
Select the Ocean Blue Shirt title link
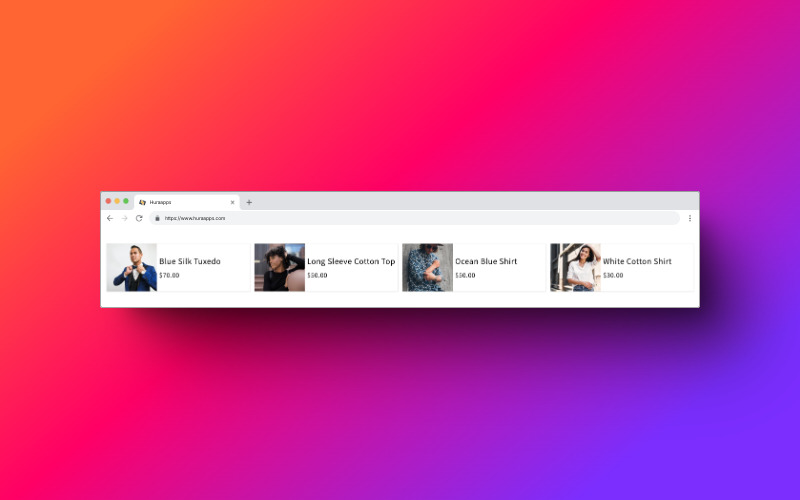tap(486, 261)
